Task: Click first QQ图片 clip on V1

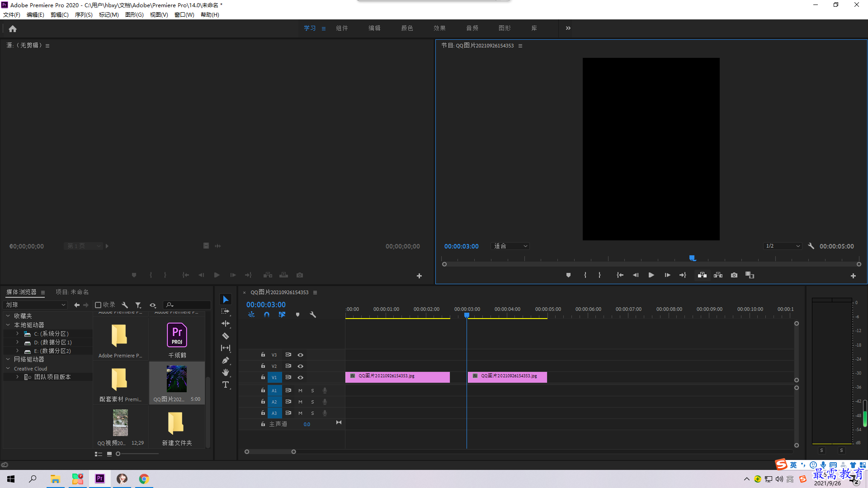Action: pos(397,377)
